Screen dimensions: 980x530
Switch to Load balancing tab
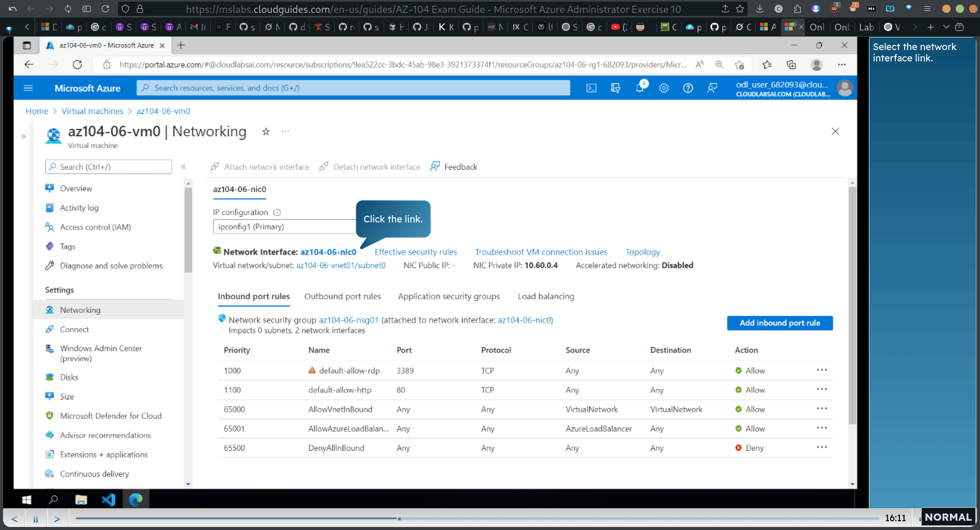click(x=546, y=297)
